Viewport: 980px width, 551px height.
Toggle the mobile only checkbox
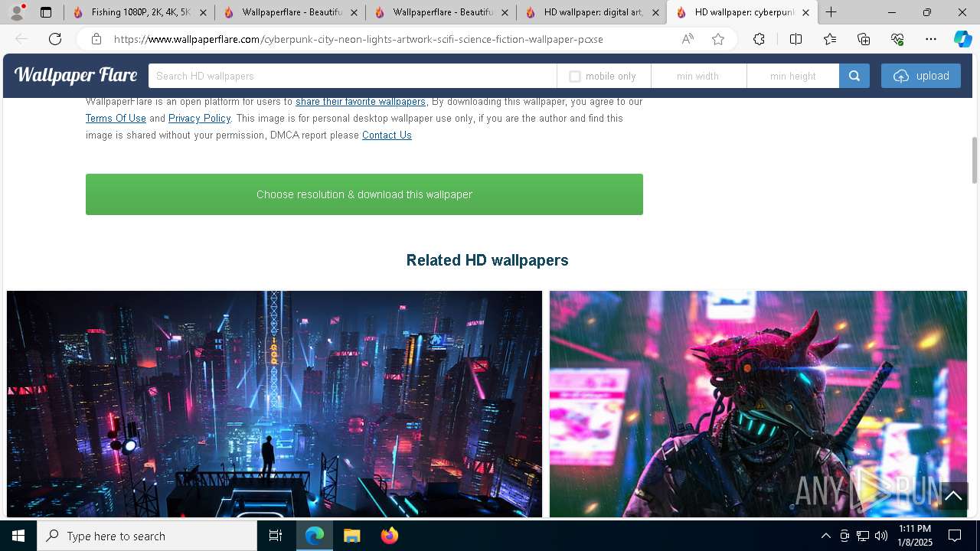[575, 77]
